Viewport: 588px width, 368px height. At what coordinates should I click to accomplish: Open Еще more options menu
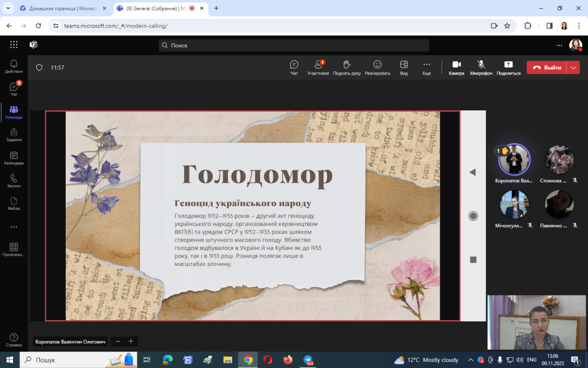coord(427,67)
